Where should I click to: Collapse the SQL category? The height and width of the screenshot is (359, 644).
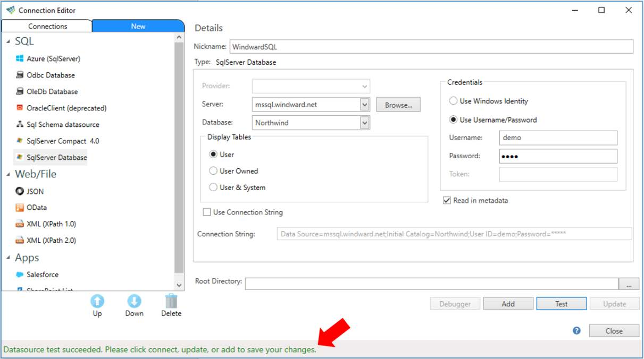click(9, 41)
